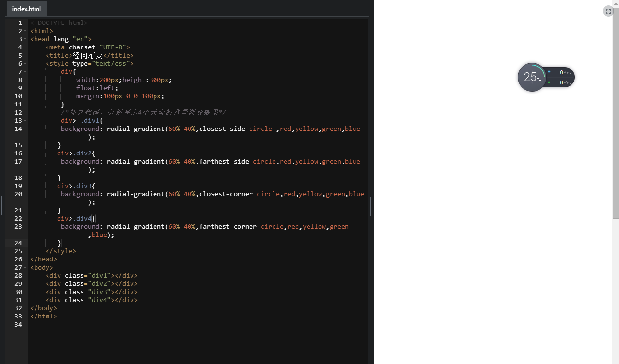
Task: Click the fullscreen preview icon
Action: (608, 12)
